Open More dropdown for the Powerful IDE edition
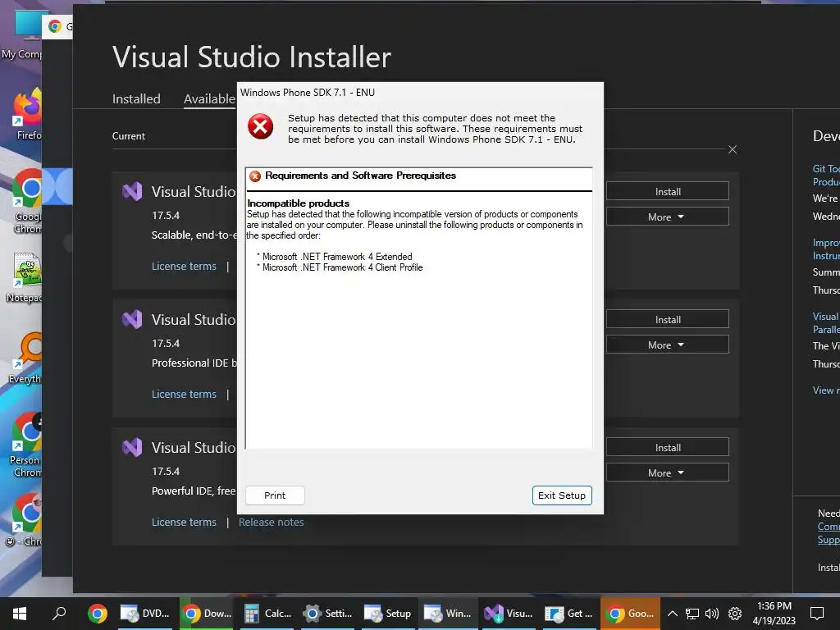 668,473
